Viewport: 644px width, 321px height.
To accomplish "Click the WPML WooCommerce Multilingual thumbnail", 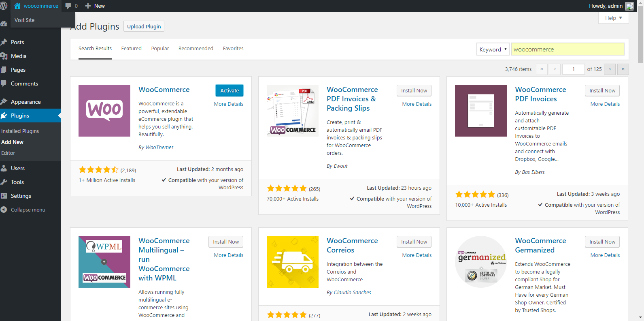I will pos(104,262).
